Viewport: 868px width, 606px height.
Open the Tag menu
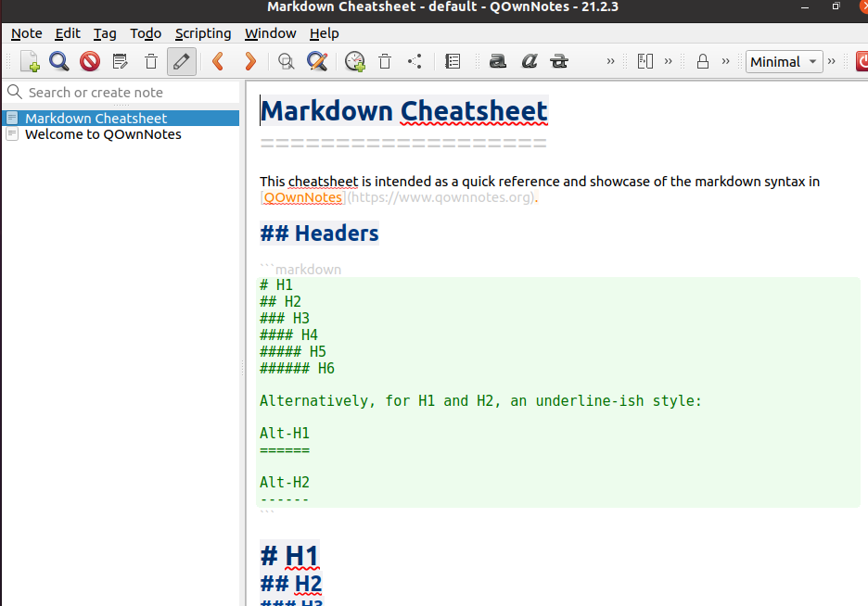coord(105,33)
